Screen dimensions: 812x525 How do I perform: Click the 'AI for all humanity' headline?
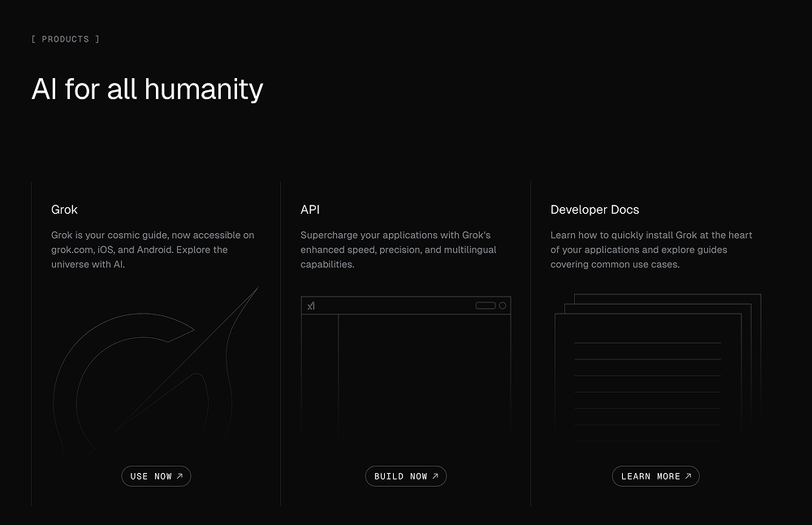point(148,89)
